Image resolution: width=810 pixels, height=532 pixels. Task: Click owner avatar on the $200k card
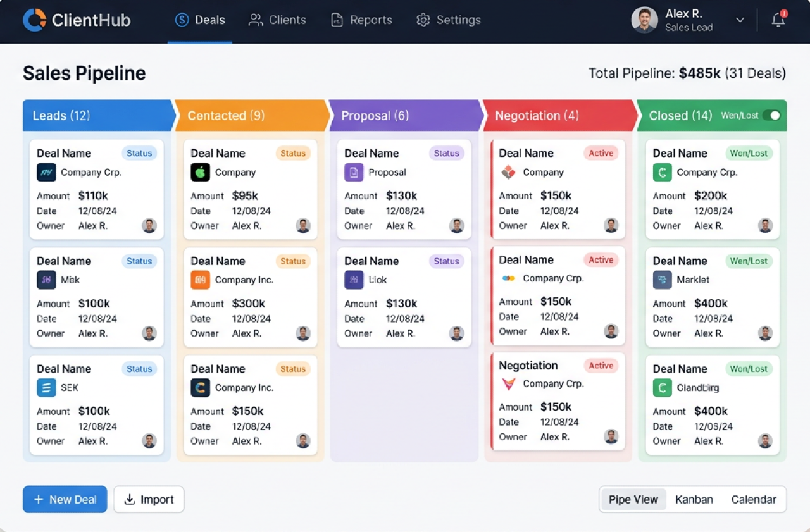tap(765, 226)
